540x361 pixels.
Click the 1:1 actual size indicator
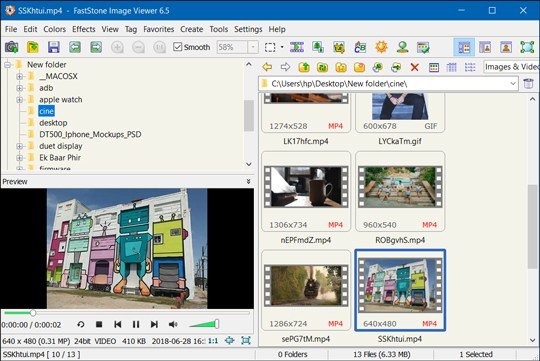click(213, 341)
